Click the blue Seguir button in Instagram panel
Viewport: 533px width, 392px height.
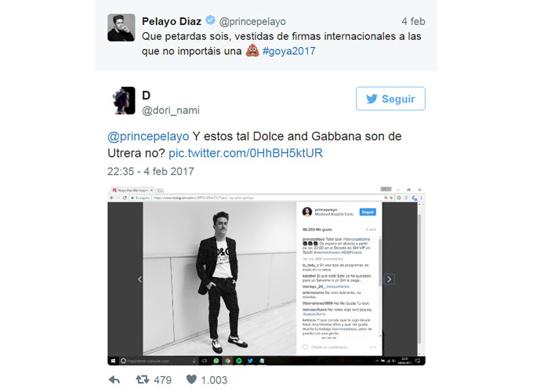(368, 212)
